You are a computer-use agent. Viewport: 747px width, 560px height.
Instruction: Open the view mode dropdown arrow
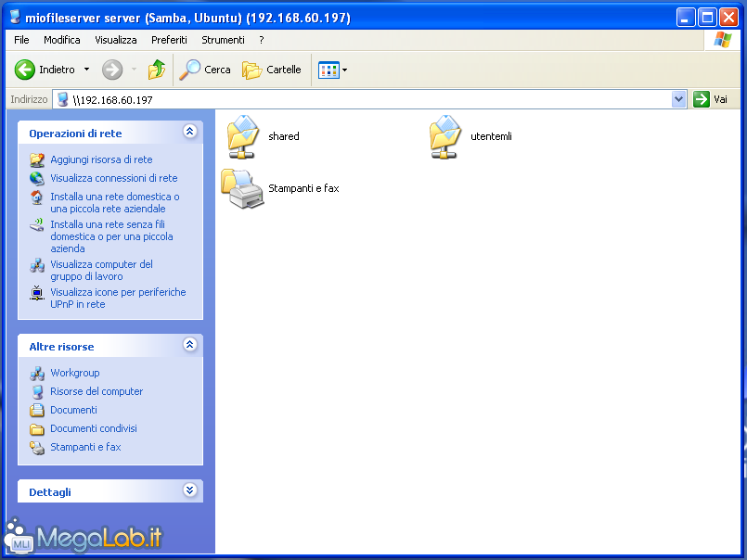click(345, 70)
